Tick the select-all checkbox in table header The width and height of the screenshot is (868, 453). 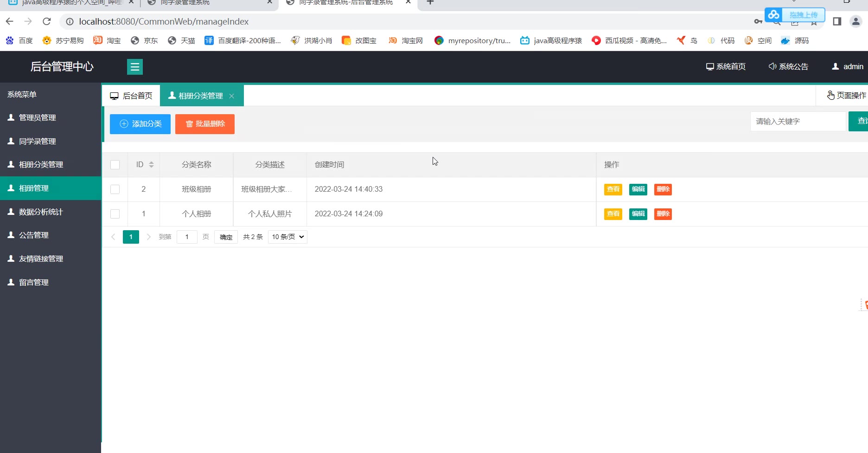(115, 165)
